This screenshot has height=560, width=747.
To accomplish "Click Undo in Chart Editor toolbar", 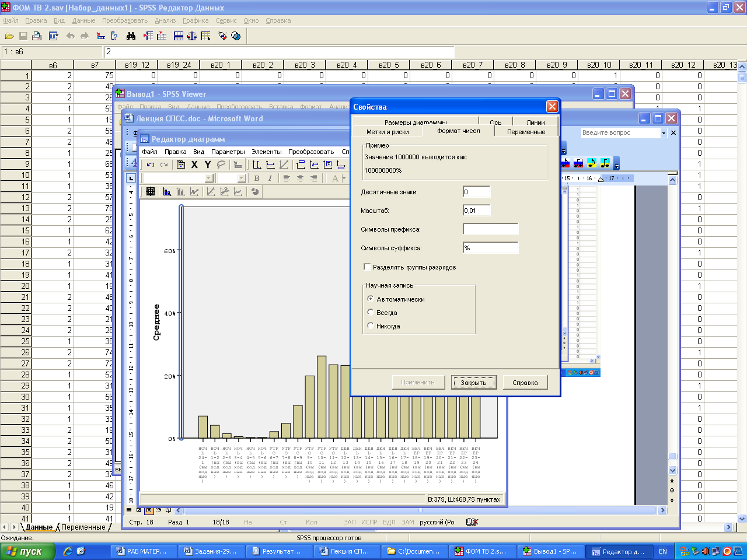I will (x=151, y=165).
